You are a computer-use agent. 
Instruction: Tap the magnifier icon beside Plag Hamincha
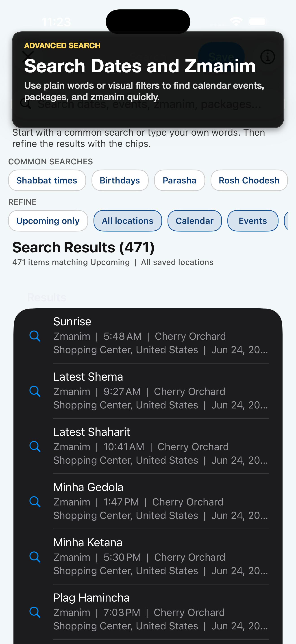point(35,612)
